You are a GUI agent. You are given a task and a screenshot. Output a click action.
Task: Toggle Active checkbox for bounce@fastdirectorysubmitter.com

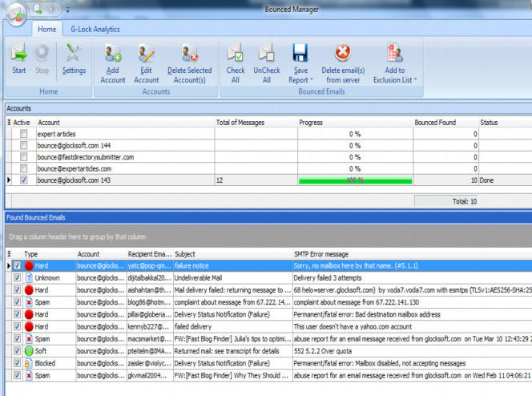tap(23, 157)
